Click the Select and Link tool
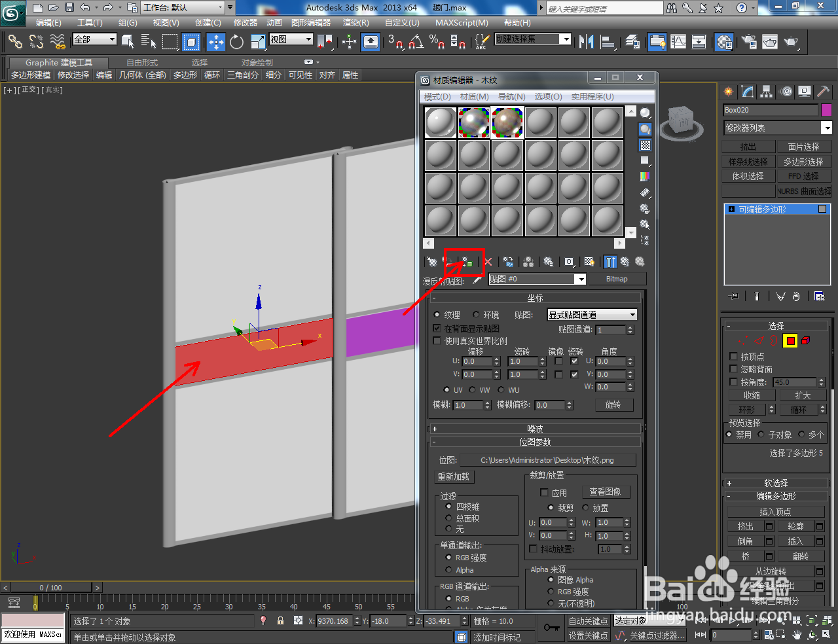838x644 pixels. tap(15, 42)
